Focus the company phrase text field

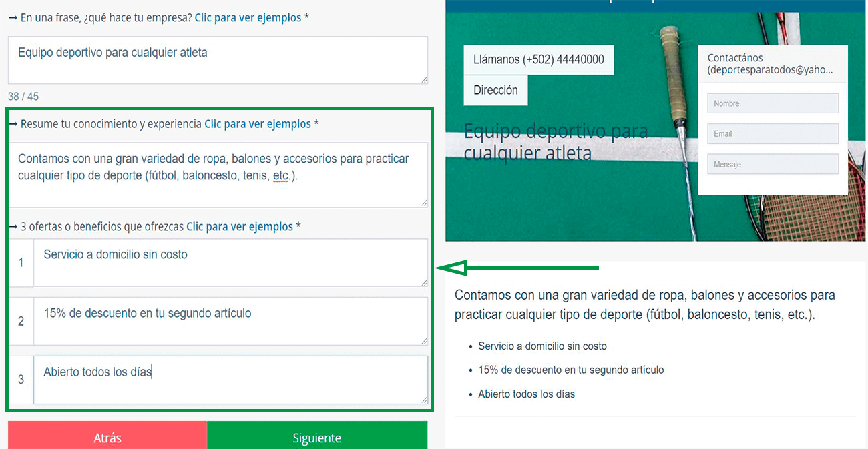coord(218,59)
